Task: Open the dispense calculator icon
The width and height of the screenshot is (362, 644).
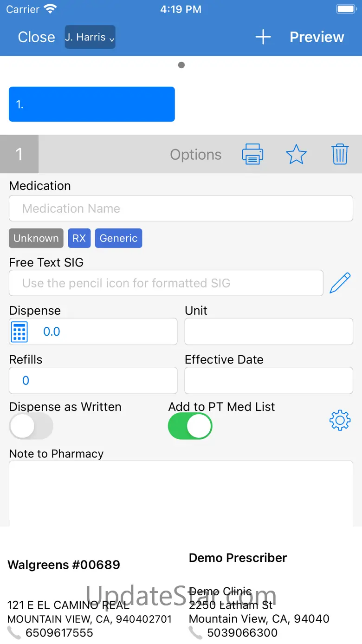Action: point(19,332)
